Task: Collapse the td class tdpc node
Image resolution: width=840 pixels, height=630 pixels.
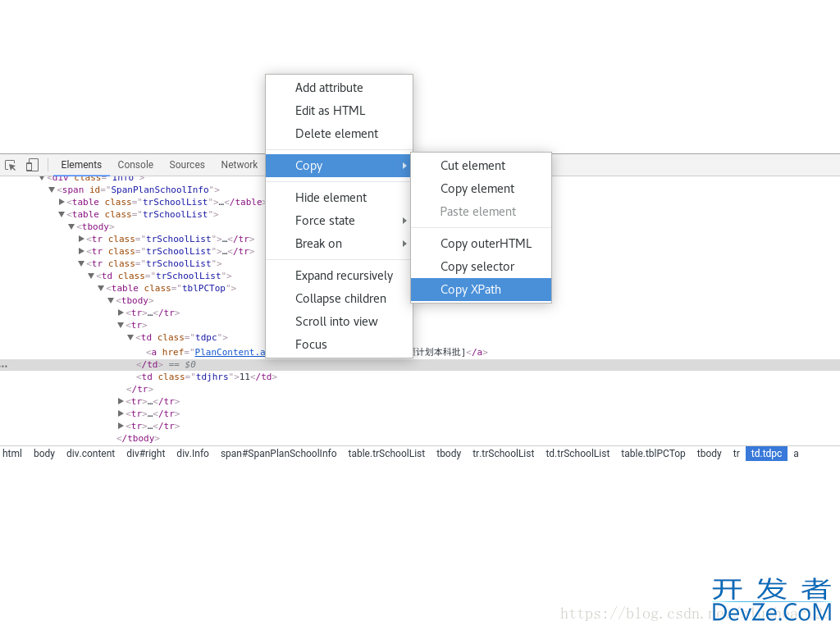Action: [x=130, y=337]
